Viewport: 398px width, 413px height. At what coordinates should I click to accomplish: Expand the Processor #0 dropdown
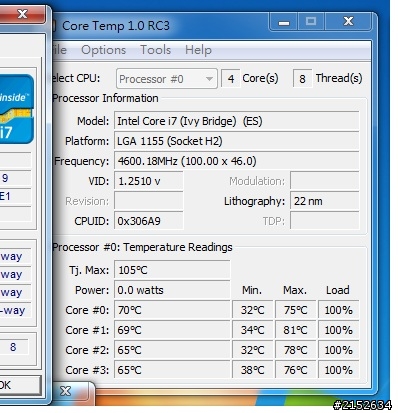pyautogui.click(x=167, y=79)
